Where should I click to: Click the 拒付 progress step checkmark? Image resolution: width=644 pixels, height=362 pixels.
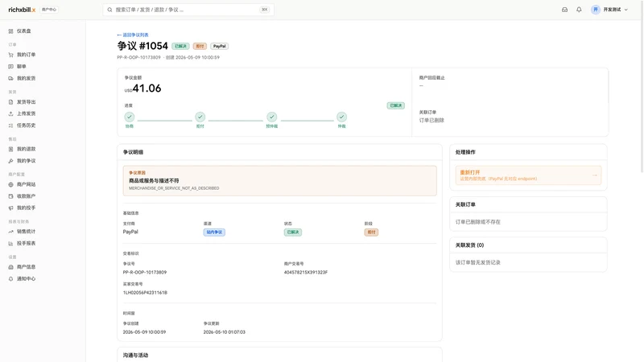200,117
